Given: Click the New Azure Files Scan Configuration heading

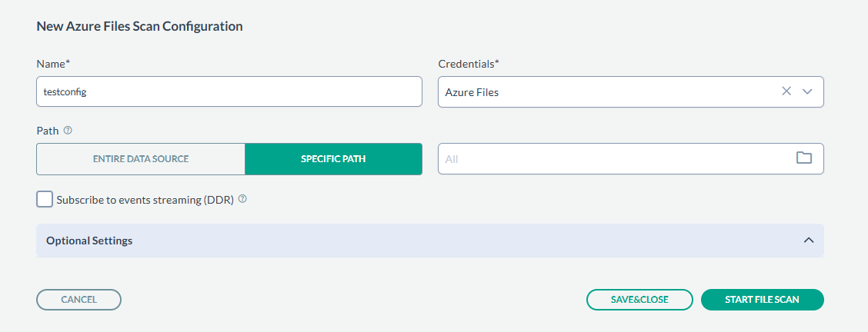Looking at the screenshot, I should (x=139, y=26).
